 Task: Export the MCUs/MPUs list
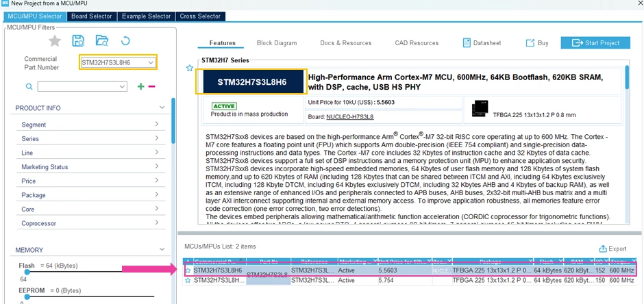point(612,249)
